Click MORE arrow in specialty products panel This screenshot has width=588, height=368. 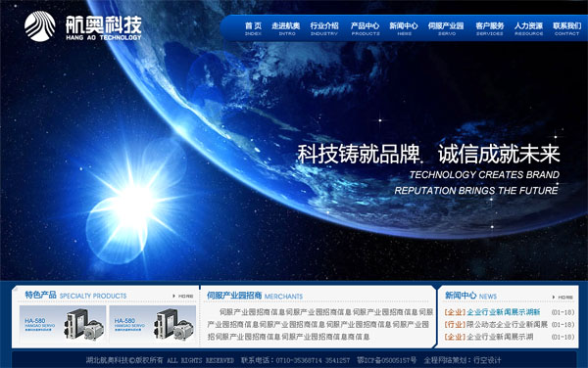pos(183,296)
